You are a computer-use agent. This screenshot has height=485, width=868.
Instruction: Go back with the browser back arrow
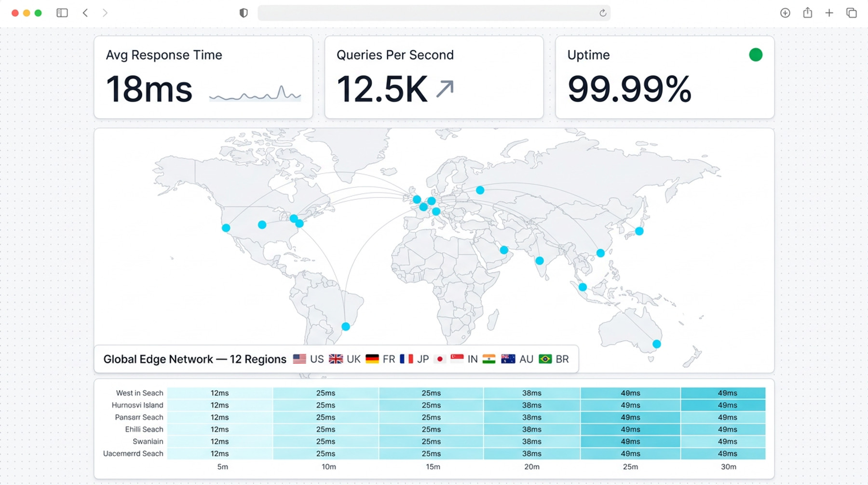[85, 13]
